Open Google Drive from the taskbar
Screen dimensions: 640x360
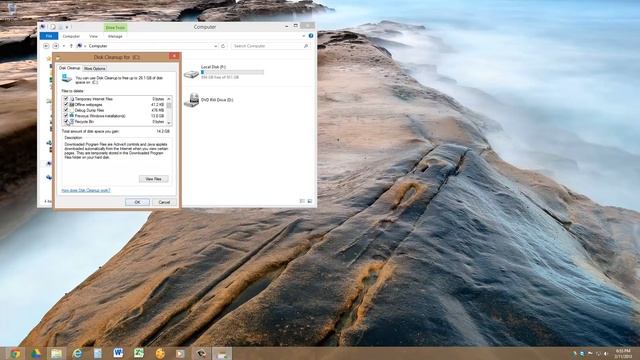(36, 353)
